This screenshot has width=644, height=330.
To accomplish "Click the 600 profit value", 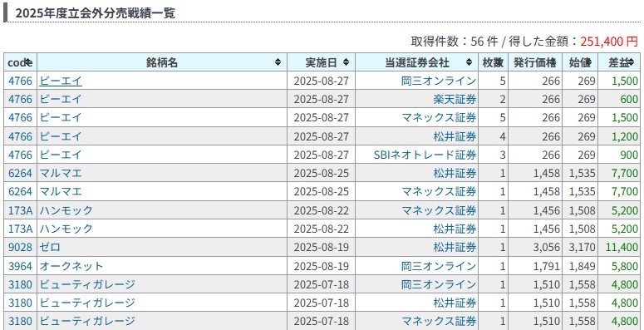I will (630, 100).
